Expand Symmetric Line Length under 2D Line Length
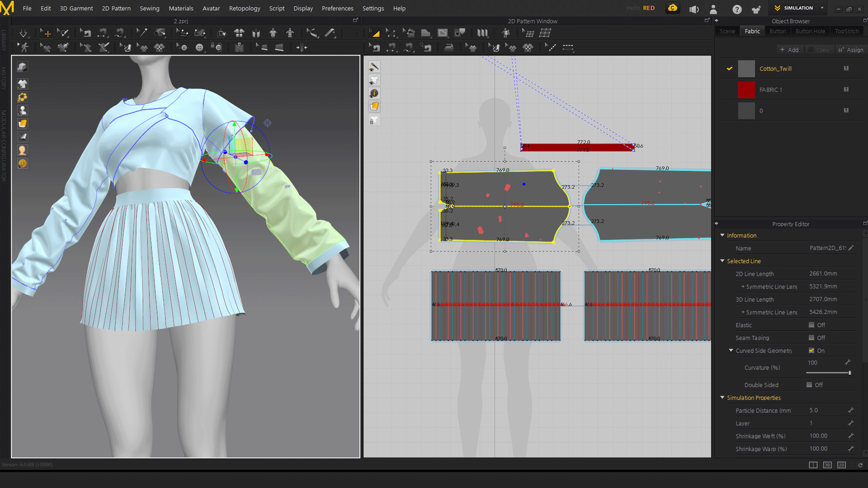Image resolution: width=868 pixels, height=488 pixels. (743, 286)
